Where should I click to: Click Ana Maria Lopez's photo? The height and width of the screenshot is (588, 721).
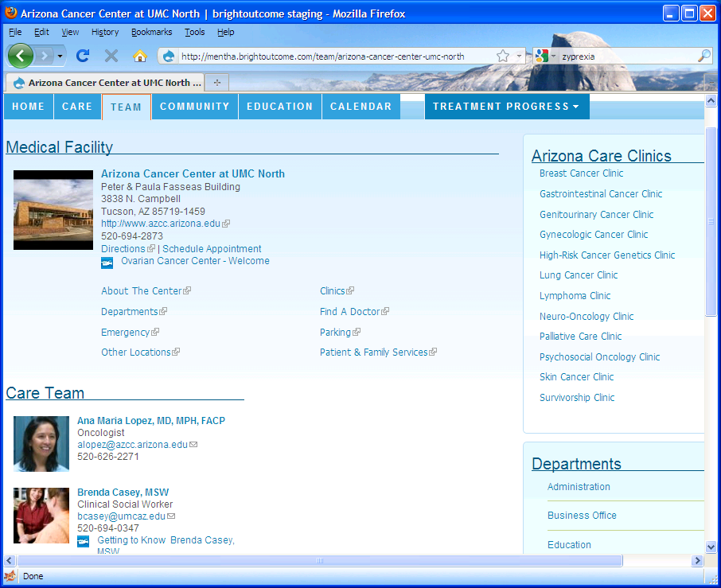click(x=41, y=444)
